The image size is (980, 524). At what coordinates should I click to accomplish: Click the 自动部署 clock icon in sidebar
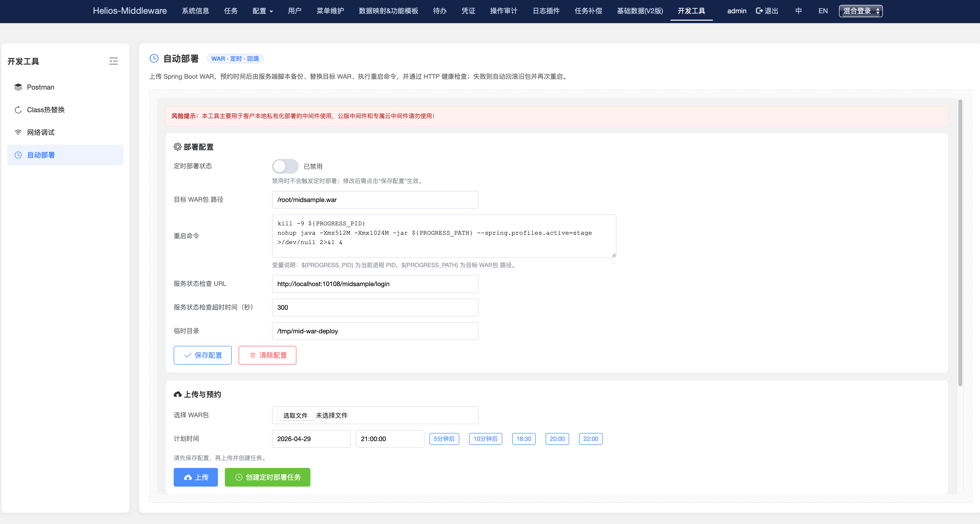point(17,155)
